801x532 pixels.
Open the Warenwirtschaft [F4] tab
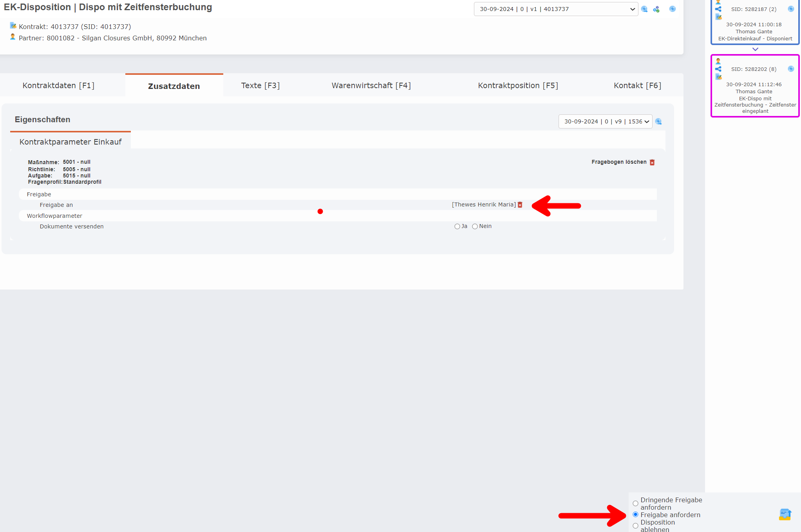click(371, 85)
